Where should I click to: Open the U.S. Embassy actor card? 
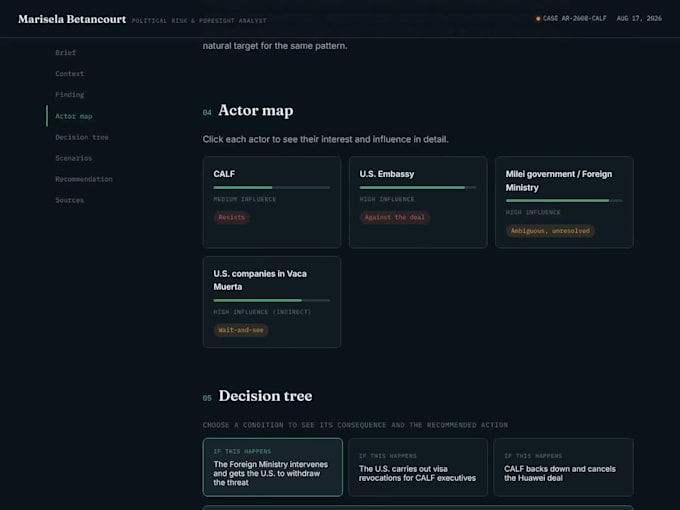coord(418,202)
